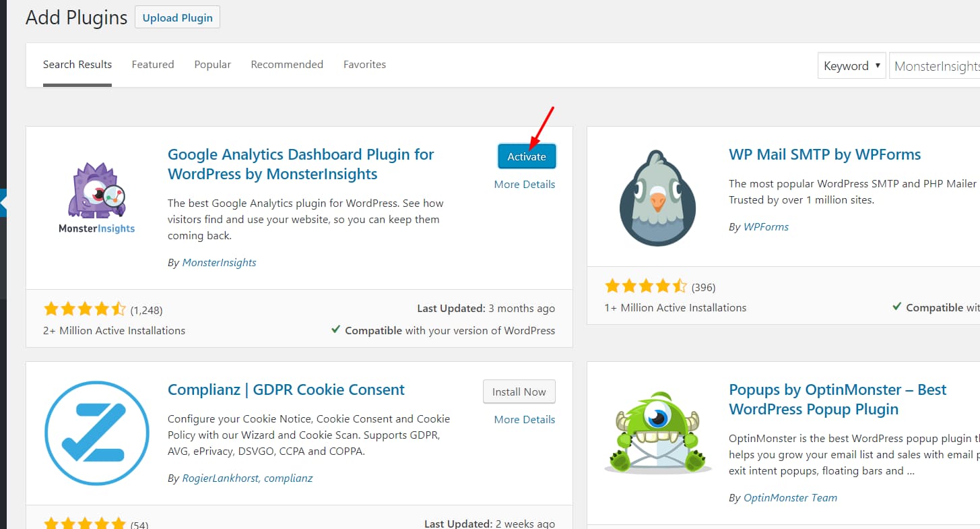Click the star rating for WP Mail SMTP

[x=647, y=286]
